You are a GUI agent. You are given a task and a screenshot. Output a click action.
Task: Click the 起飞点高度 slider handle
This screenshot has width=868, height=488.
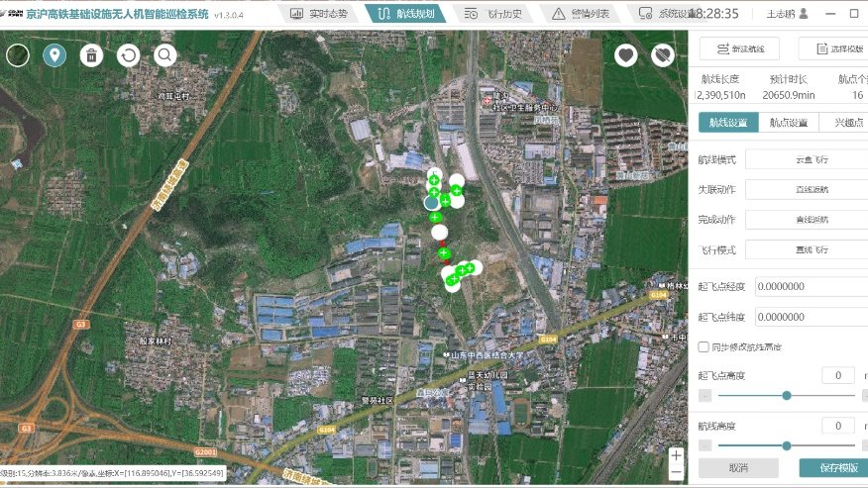point(786,395)
